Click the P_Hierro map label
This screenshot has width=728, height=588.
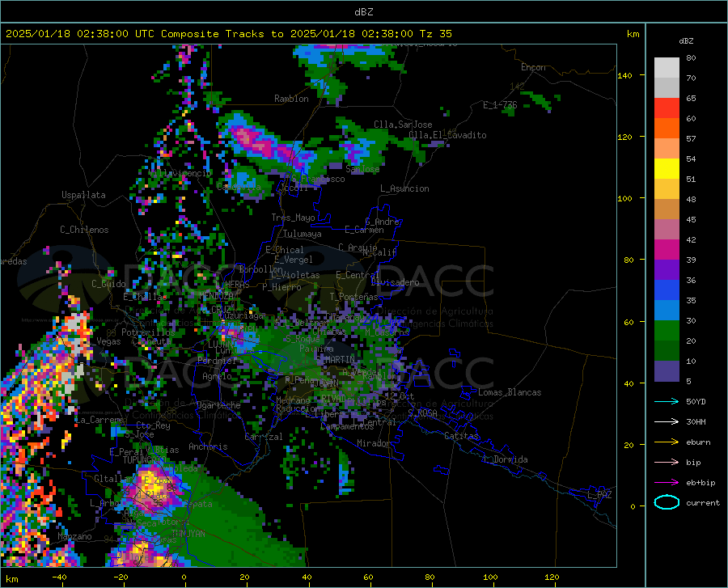(x=281, y=287)
